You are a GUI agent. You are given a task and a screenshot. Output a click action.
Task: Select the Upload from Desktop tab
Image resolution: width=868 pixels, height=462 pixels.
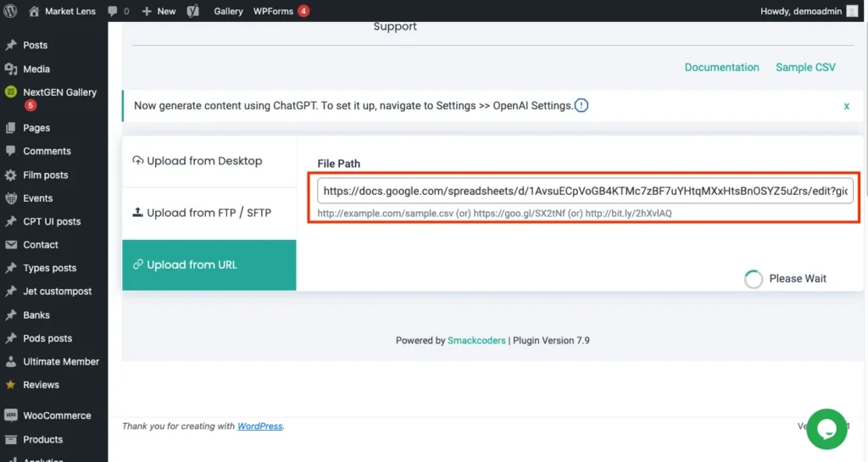click(x=209, y=161)
